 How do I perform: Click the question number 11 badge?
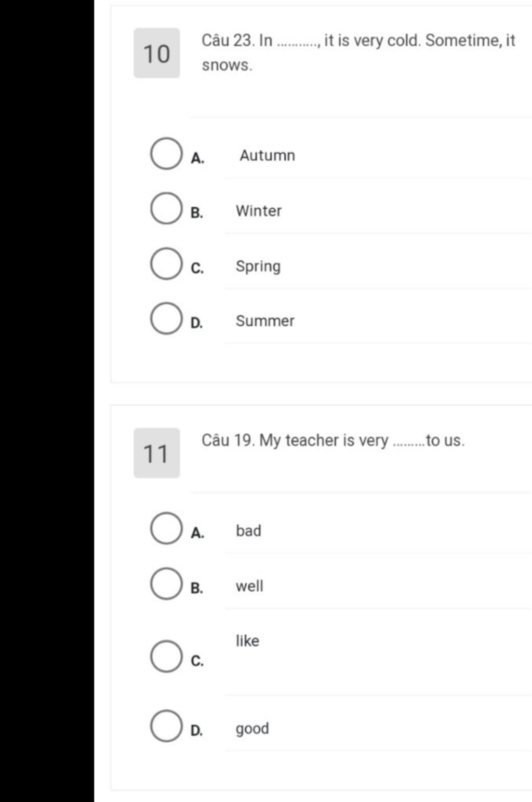(157, 453)
